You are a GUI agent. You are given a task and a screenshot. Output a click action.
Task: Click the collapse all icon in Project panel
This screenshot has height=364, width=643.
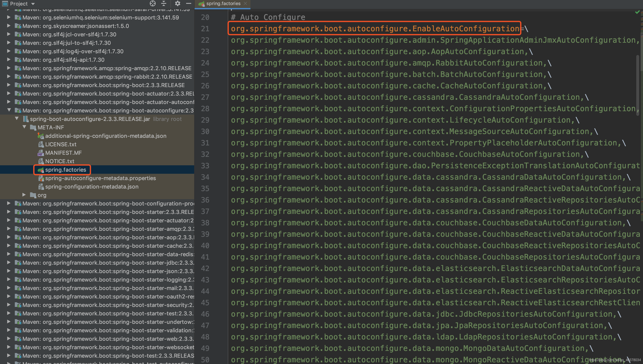click(163, 4)
